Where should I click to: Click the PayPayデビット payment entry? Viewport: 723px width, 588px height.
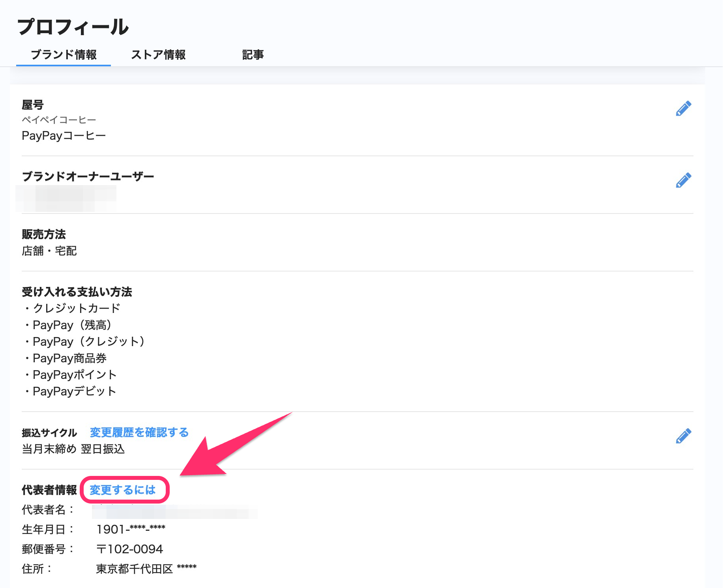coord(74,391)
